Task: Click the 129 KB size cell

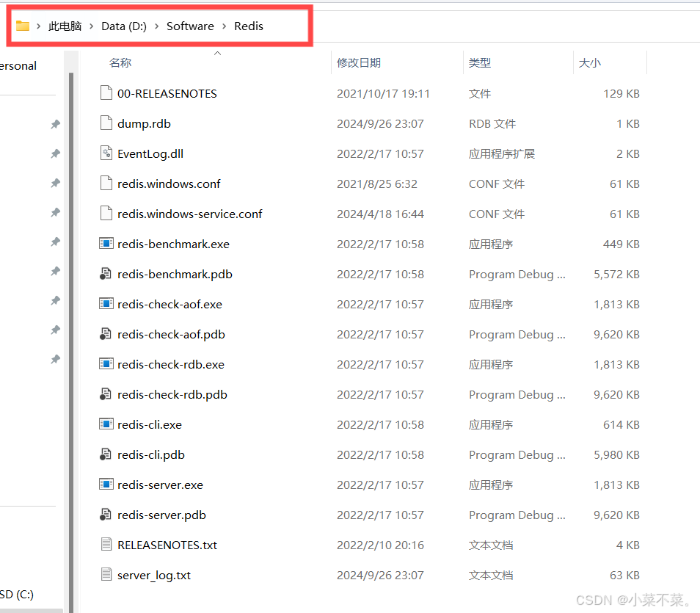Action: pyautogui.click(x=621, y=93)
